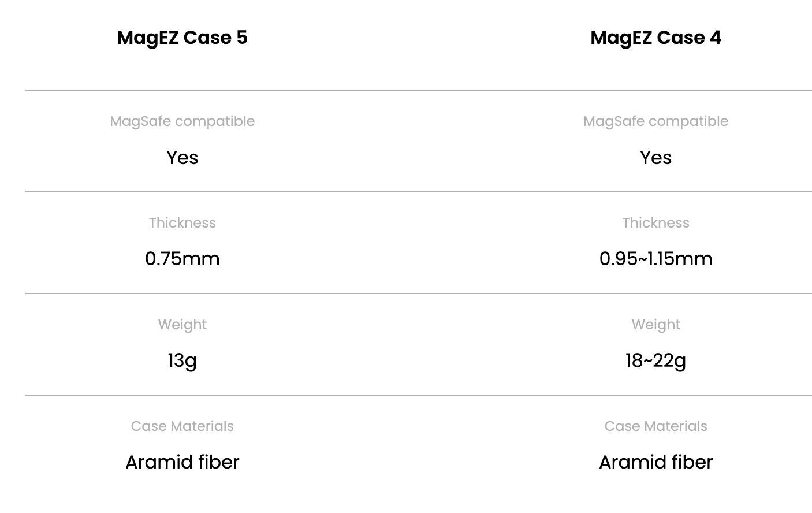Viewport: 812px width, 513px height.
Task: Click Aramid fiber value for MagEZ Case 5
Action: [x=182, y=462]
